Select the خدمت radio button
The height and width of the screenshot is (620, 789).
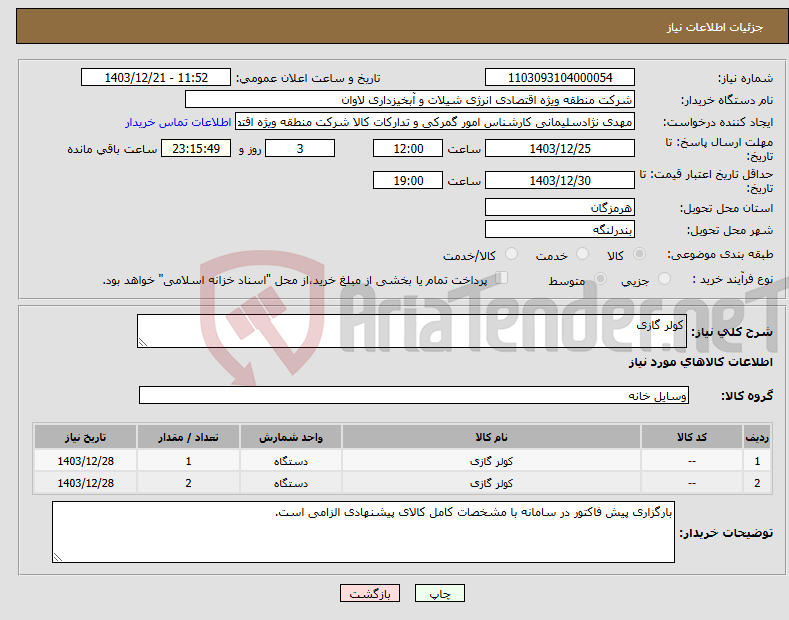582,254
